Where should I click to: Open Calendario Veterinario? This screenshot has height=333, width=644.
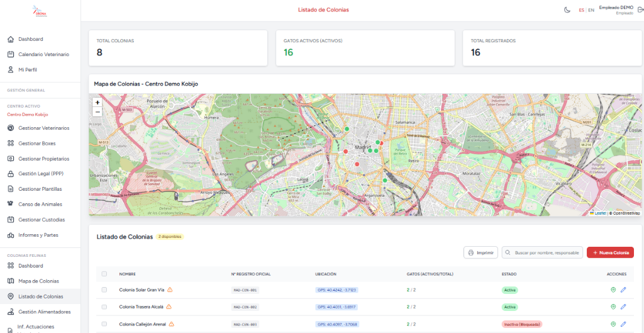(x=40, y=54)
